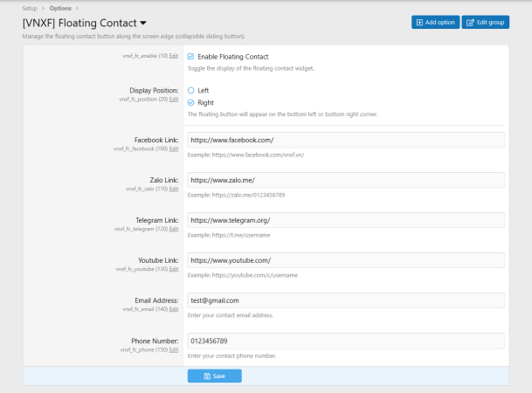Select the Right display position radio

191,103
